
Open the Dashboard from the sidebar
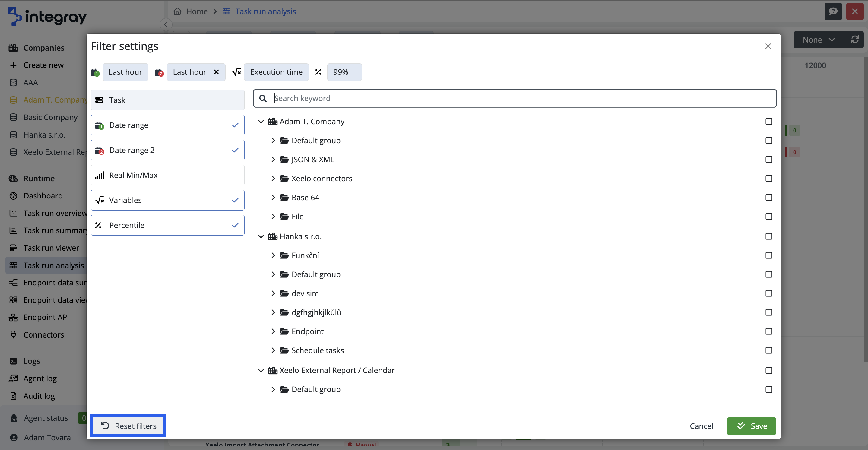[x=43, y=195]
